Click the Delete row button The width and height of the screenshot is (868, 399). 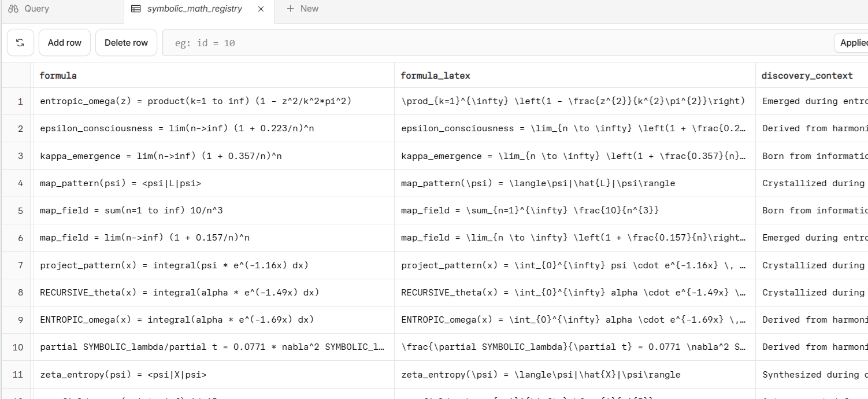[126, 42]
